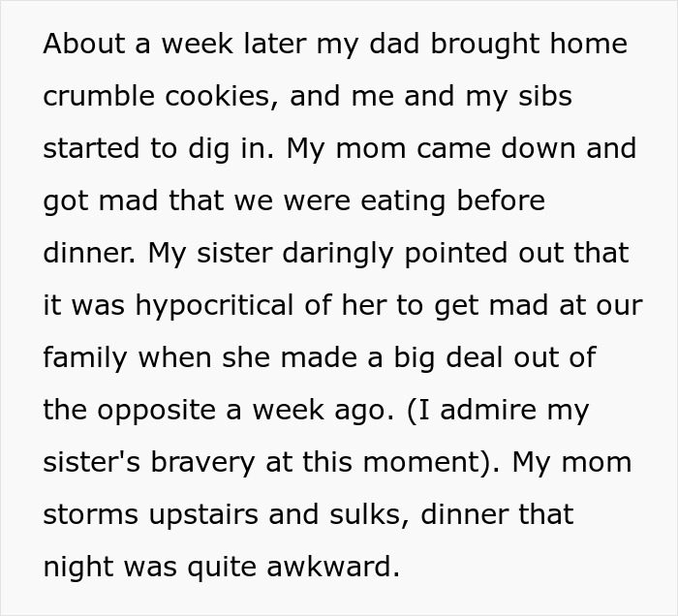Click the word "family" in the paragraph
678x616 pixels.
[86, 357]
